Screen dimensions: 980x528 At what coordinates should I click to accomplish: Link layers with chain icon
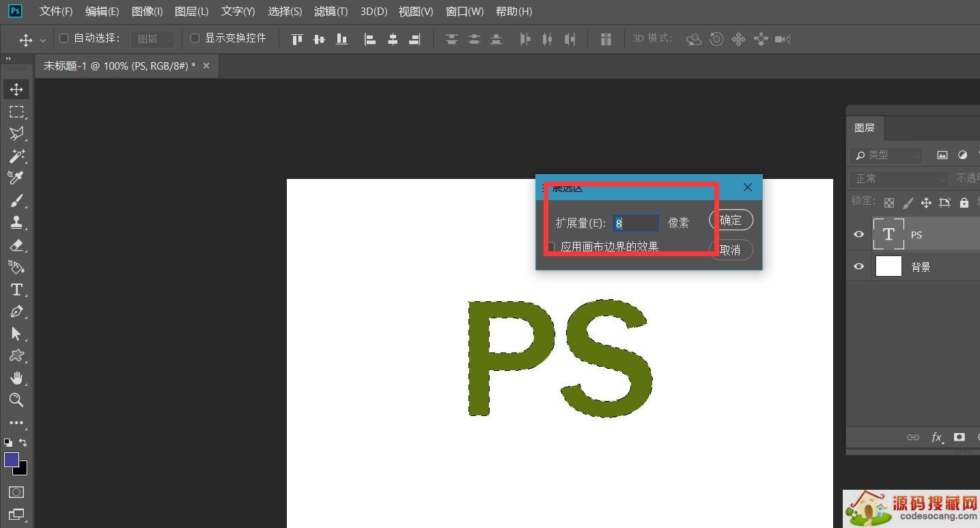[913, 437]
